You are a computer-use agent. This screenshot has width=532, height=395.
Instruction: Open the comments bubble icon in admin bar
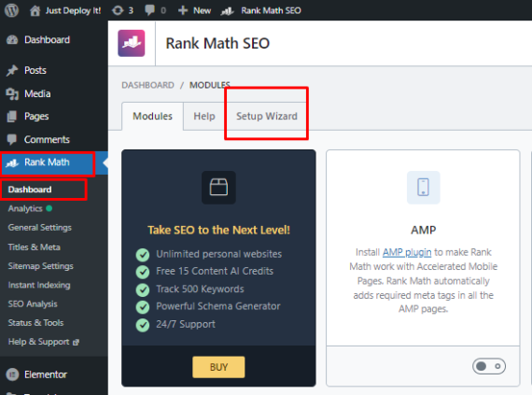[x=149, y=10]
